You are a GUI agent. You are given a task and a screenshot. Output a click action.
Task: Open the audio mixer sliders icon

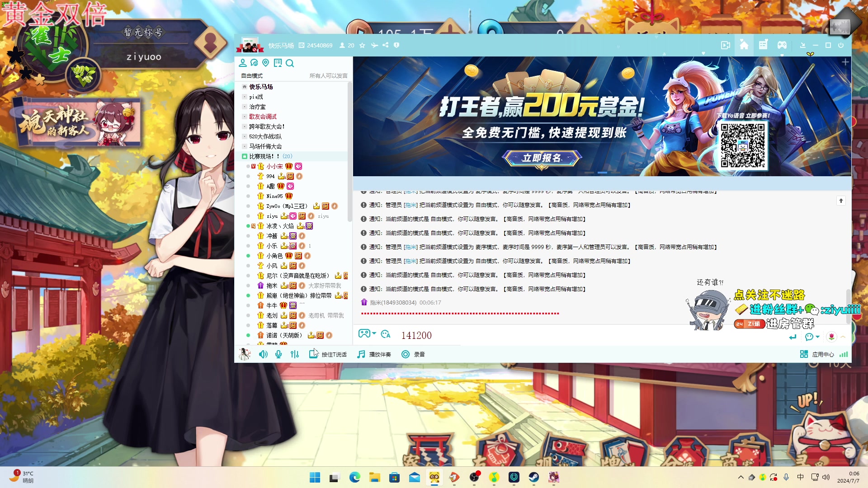tap(295, 354)
